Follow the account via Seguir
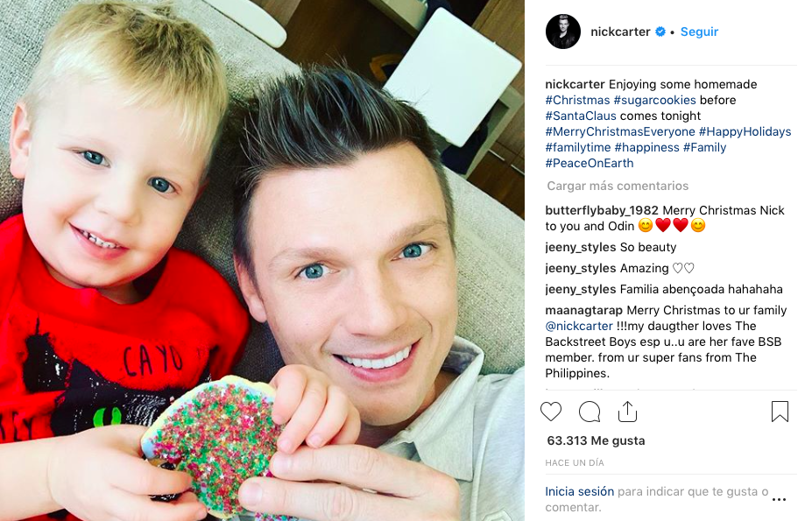812x521 pixels. click(x=699, y=32)
